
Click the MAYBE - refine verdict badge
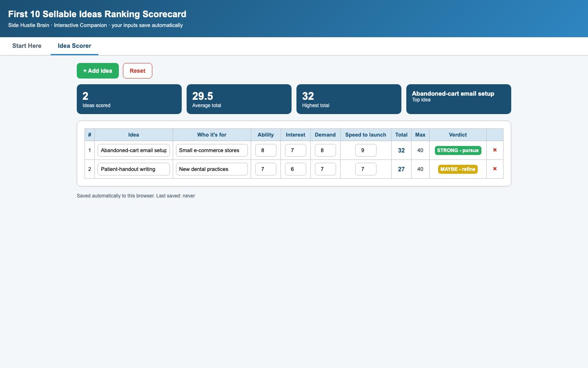click(458, 169)
